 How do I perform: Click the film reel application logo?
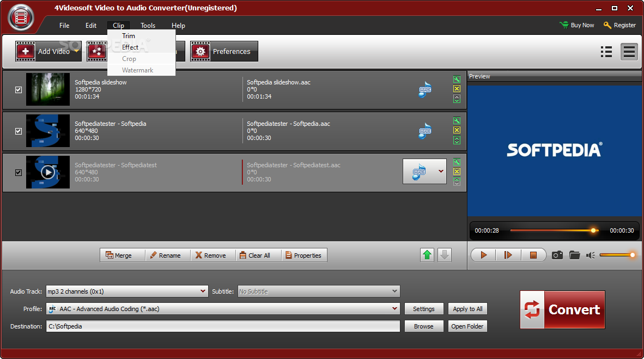click(21, 17)
